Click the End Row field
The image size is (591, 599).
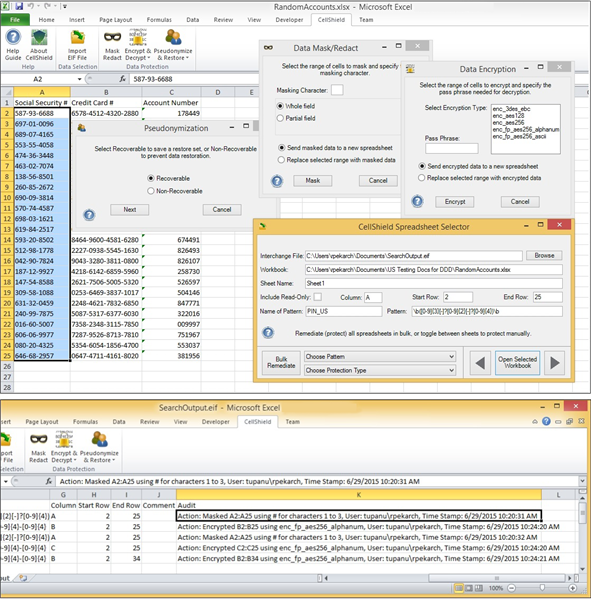[547, 297]
